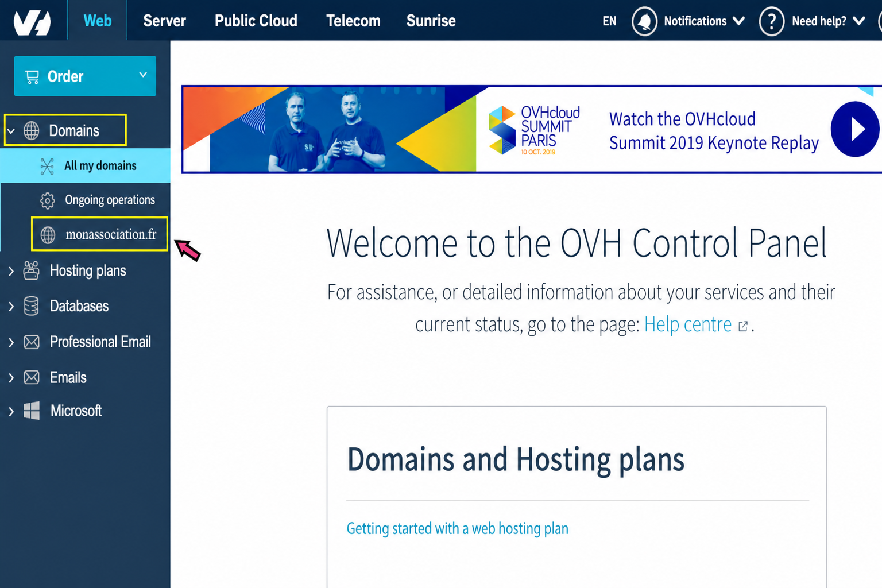Image resolution: width=882 pixels, height=588 pixels.
Task: Change language via the EN selector
Action: coord(609,21)
